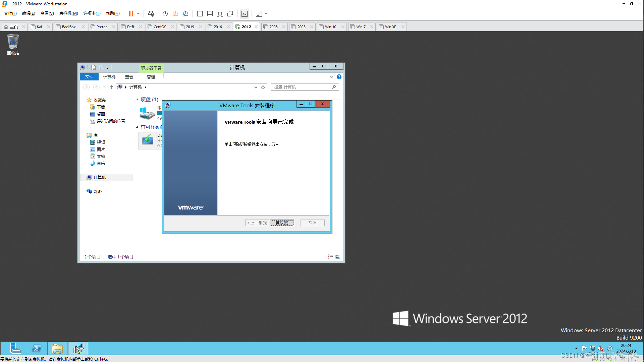
Task: Expand the stretch display dropdown arrow
Action: tap(266, 14)
